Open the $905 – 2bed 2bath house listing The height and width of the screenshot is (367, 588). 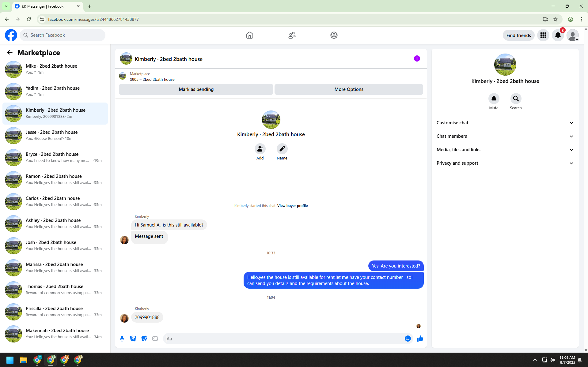point(152,79)
